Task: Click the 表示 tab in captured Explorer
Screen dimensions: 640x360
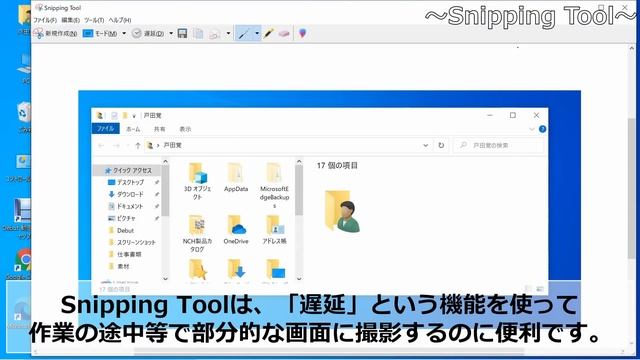Action: pos(185,129)
